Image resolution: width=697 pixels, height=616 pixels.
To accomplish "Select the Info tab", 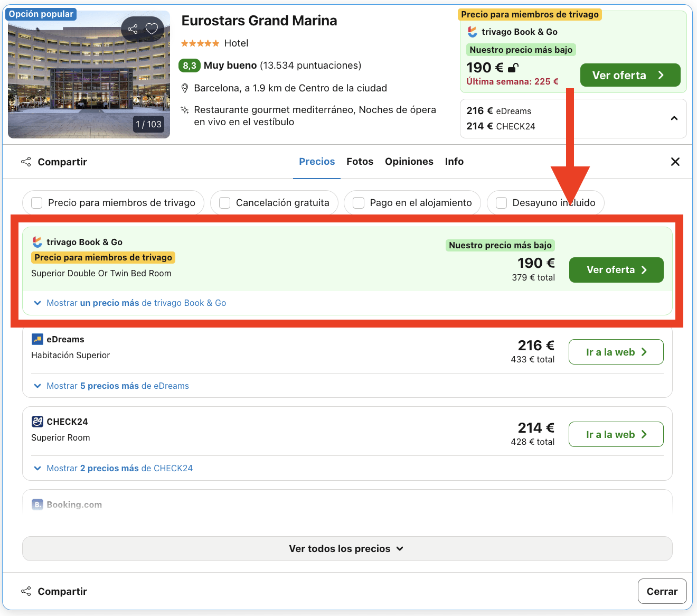I will coord(454,162).
